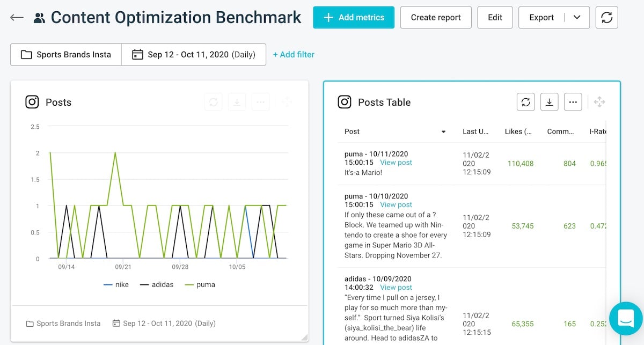Go back using the left arrow
The height and width of the screenshot is (345, 644).
[x=17, y=17]
